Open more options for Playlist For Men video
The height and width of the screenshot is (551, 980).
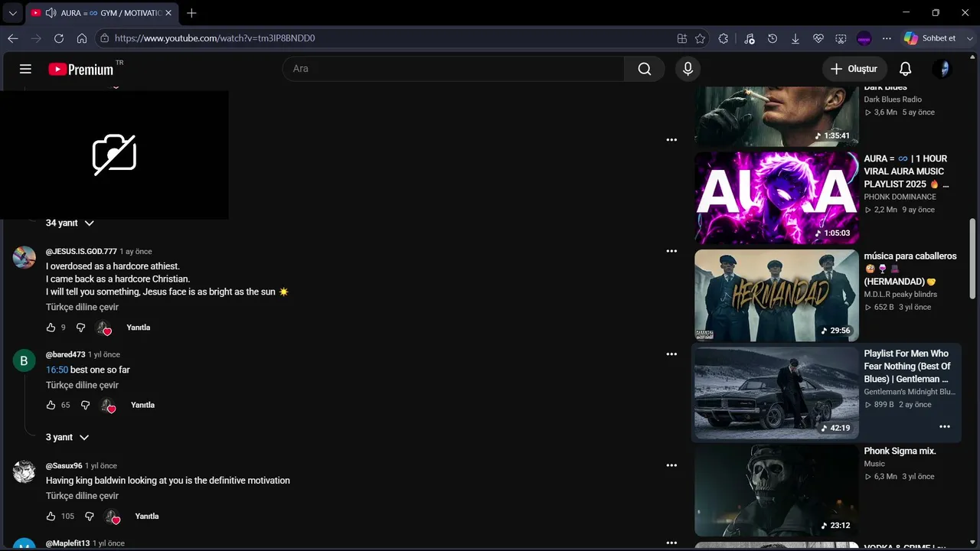pos(945,427)
